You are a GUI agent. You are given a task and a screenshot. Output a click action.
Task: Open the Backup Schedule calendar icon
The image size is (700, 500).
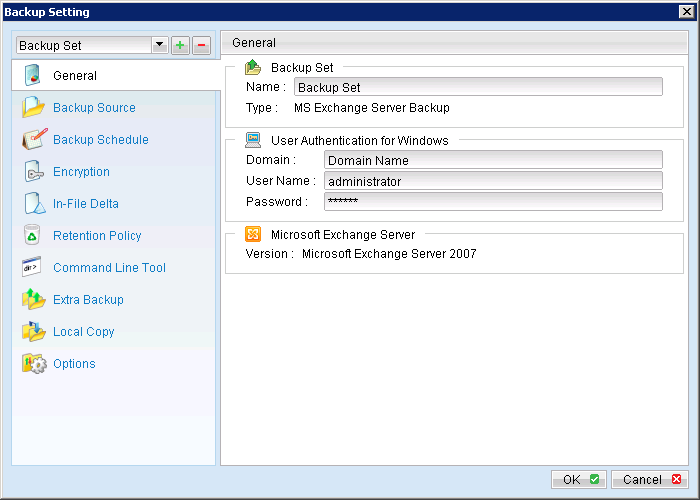pyautogui.click(x=34, y=140)
